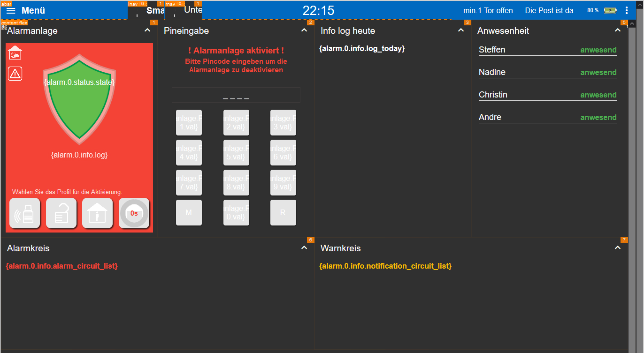Select the Steffen presence row
This screenshot has width=644, height=353.
548,50
